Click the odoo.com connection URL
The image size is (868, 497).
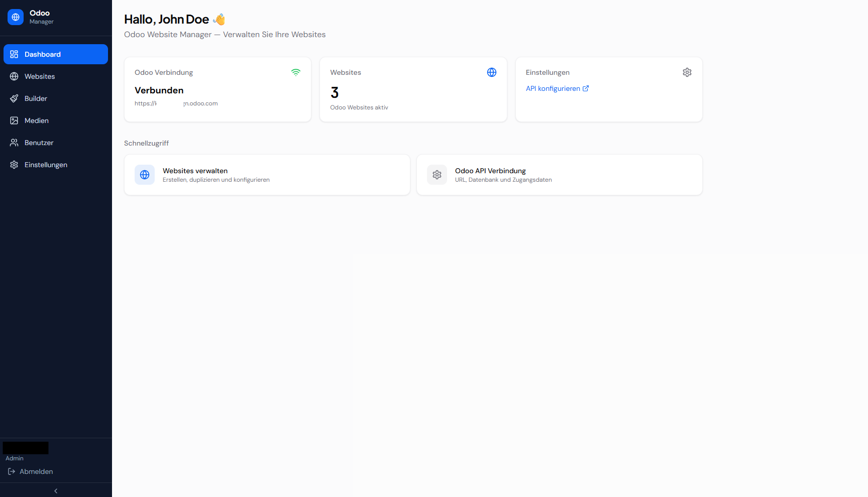click(176, 103)
